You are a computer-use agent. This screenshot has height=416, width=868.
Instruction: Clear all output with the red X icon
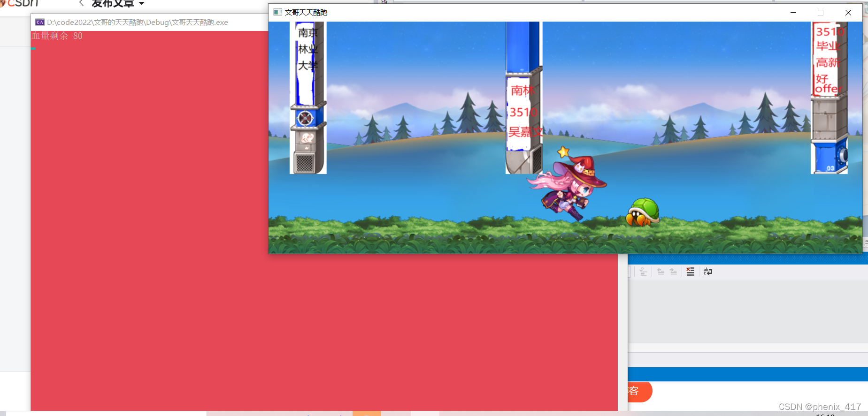click(x=690, y=272)
